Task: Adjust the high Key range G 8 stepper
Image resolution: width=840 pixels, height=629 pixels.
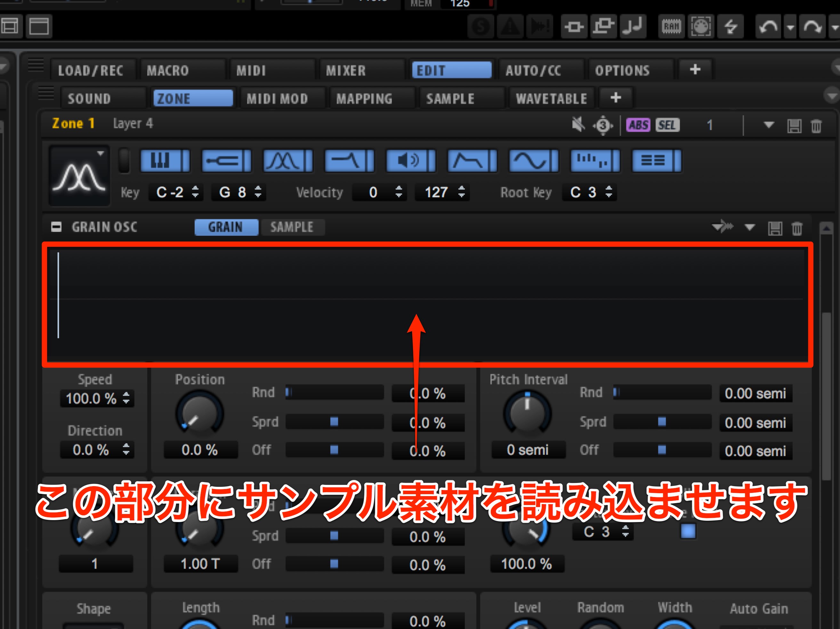Action: tap(258, 192)
